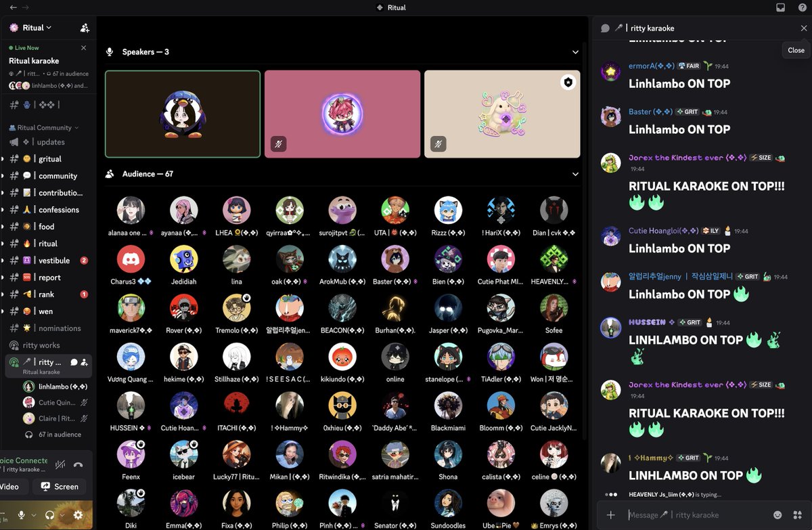Open chat icon on ritty karaoke channel

(x=74, y=362)
